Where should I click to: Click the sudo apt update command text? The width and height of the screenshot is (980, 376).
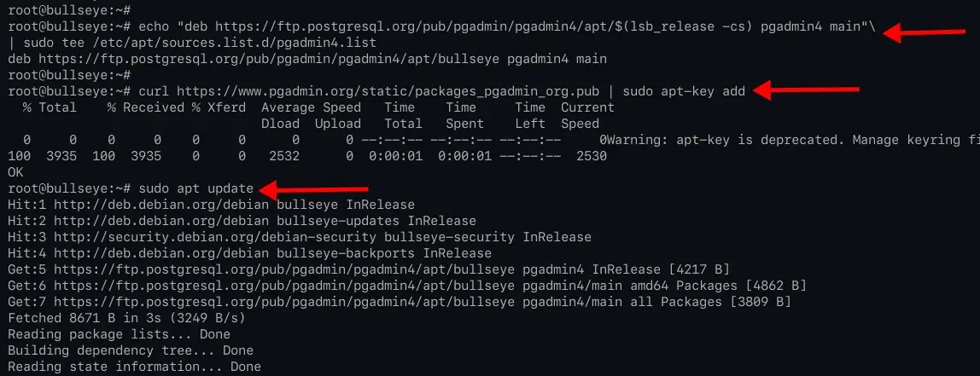pyautogui.click(x=196, y=188)
